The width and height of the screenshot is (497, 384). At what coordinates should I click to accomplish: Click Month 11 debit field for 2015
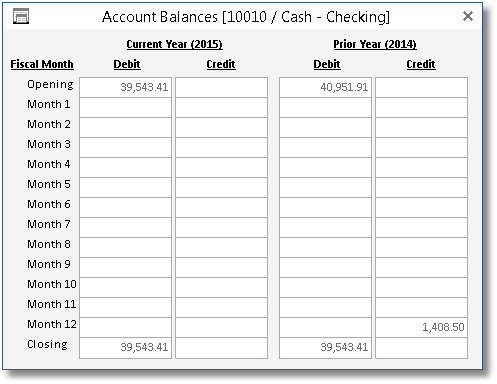pyautogui.click(x=126, y=307)
